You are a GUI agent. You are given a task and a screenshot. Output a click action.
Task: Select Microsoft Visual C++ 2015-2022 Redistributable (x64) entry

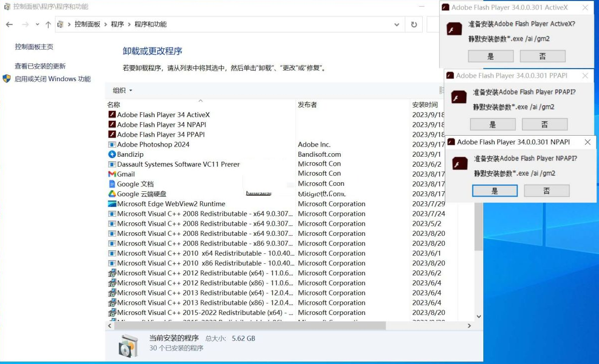click(205, 312)
